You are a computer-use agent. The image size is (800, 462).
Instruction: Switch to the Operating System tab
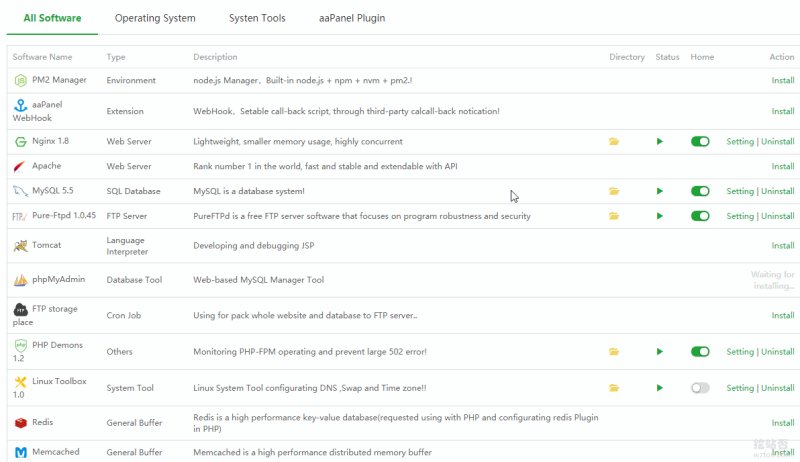[155, 18]
